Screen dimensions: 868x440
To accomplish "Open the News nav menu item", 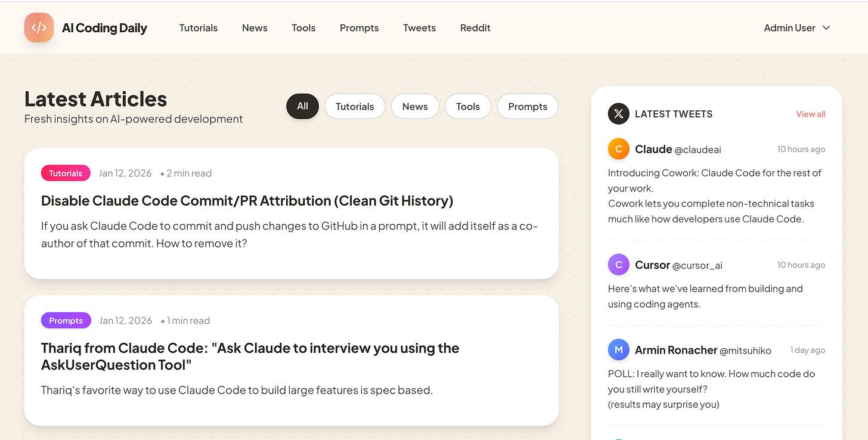I will point(255,28).
